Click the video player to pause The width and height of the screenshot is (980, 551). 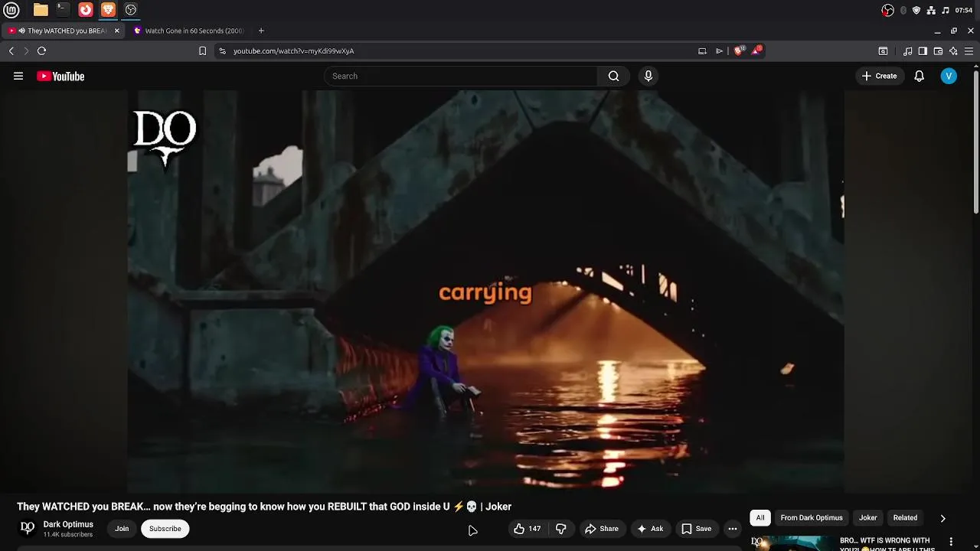pos(485,292)
